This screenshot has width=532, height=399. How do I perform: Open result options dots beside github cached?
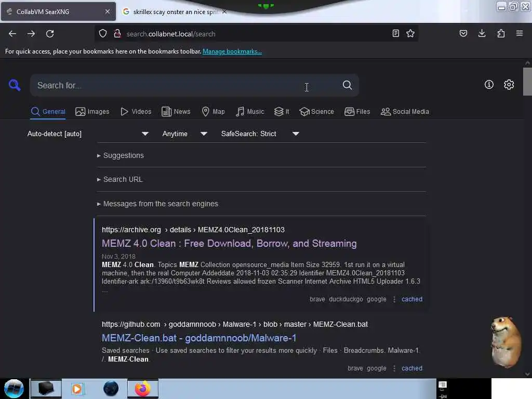coord(394,368)
